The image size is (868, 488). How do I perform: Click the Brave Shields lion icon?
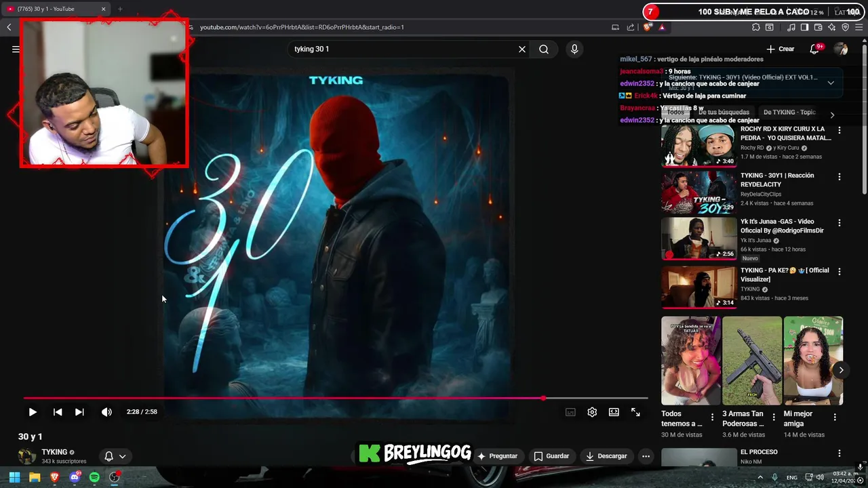click(648, 27)
